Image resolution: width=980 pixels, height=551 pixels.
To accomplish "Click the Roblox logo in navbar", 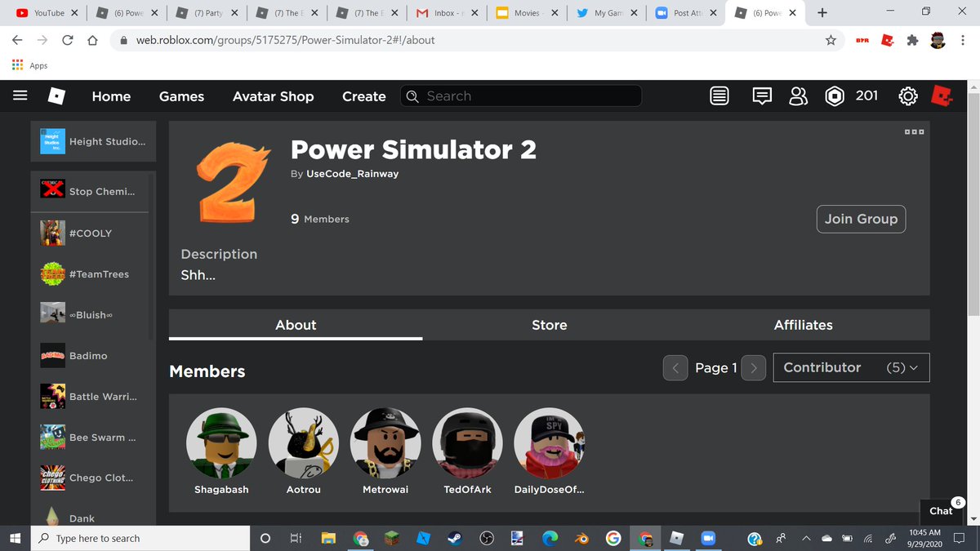I will [56, 96].
